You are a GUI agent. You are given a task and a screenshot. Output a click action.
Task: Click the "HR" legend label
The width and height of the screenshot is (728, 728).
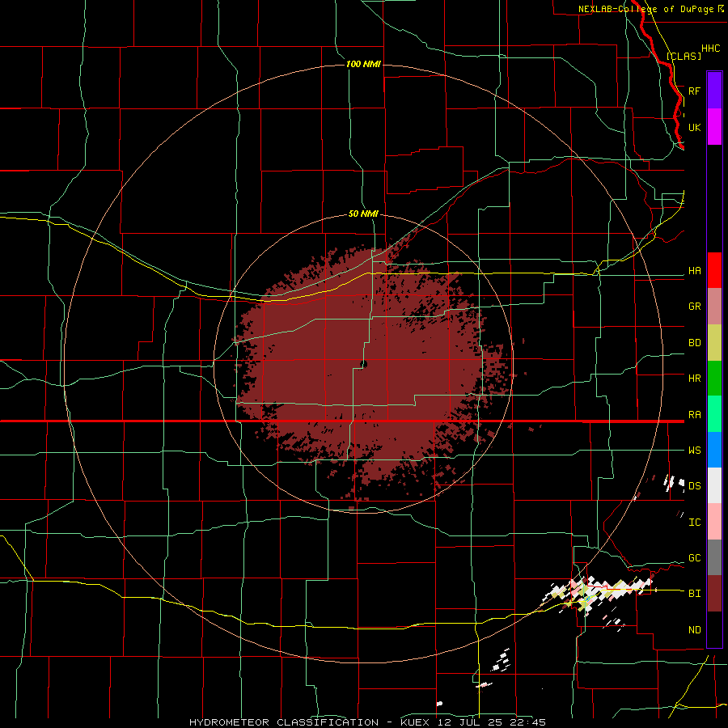pos(695,379)
